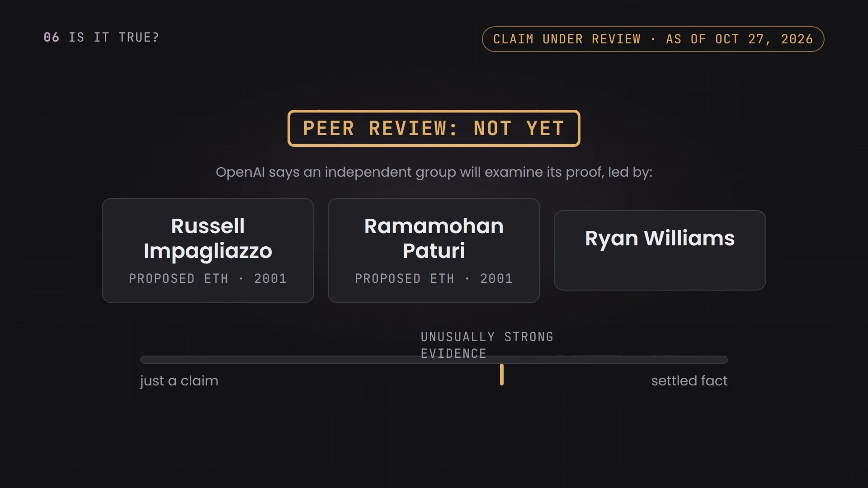Click the OpenAI independent group subtitle text

[x=434, y=172]
